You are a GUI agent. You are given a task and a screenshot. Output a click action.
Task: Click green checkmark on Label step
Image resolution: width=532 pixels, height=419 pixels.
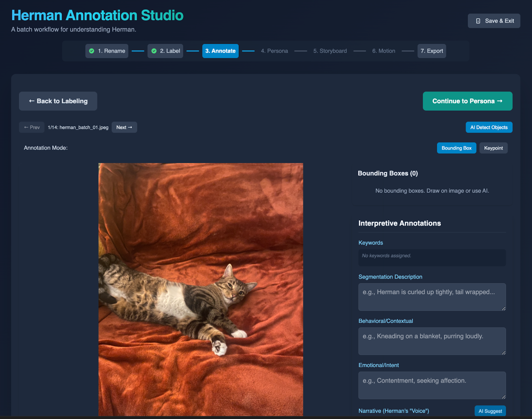[154, 51]
